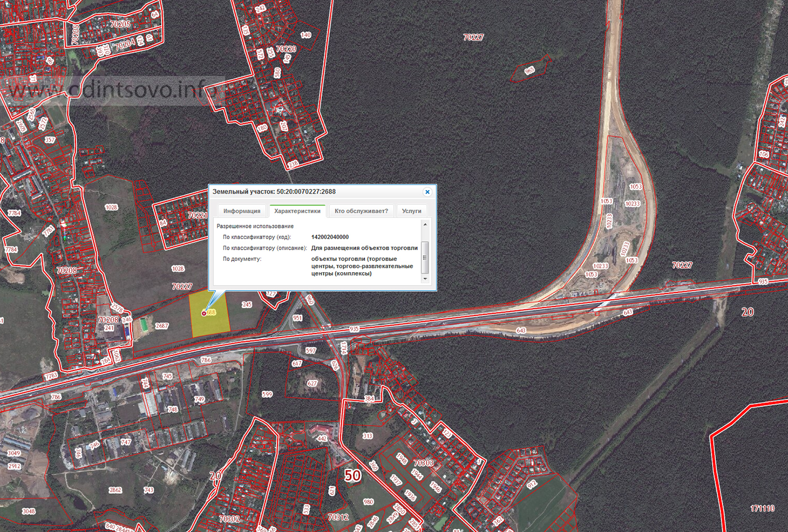The width and height of the screenshot is (788, 532).
Task: Click the red map marker on parcel 2688
Action: click(204, 313)
